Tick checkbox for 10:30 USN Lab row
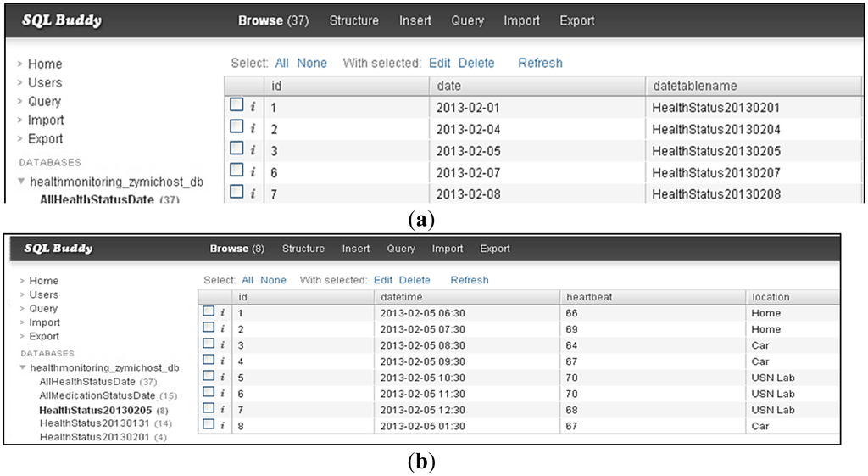This screenshot has height=476, width=868. 209,375
